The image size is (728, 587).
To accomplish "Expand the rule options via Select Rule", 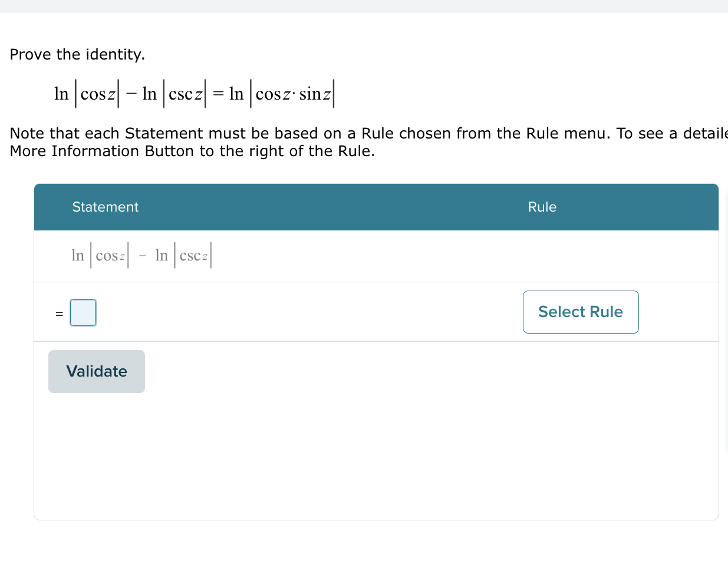I will pos(580,312).
